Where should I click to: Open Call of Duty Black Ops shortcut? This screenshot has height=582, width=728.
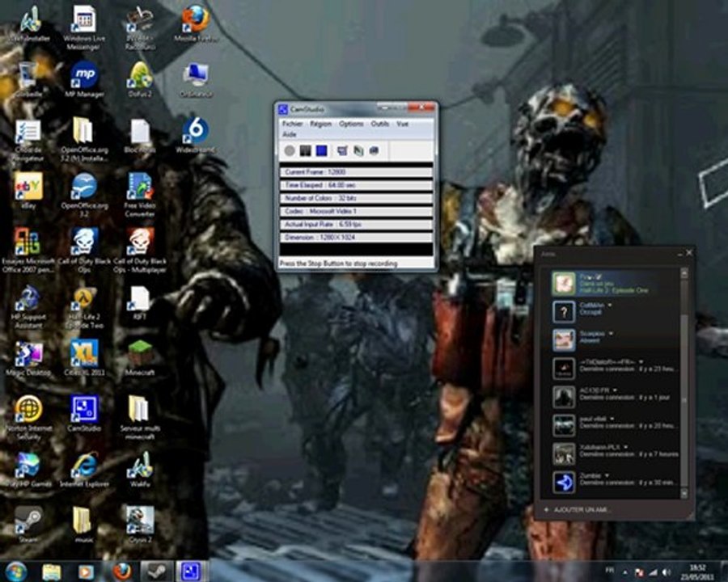pos(84,251)
